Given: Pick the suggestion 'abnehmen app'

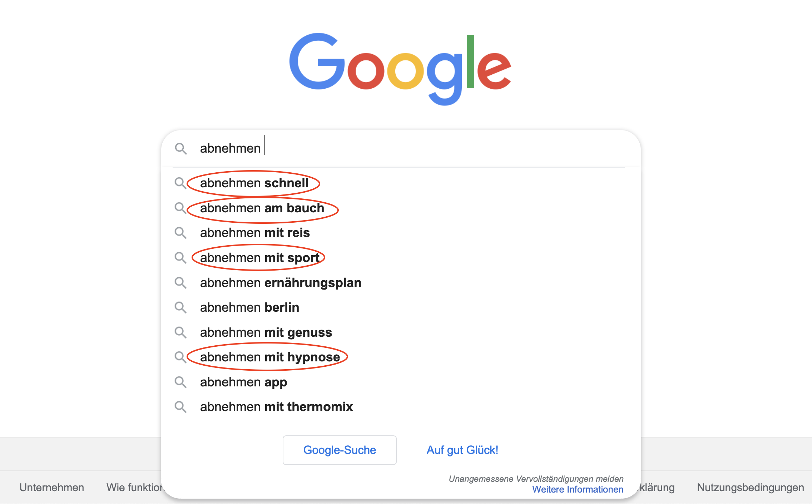Looking at the screenshot, I should point(243,382).
